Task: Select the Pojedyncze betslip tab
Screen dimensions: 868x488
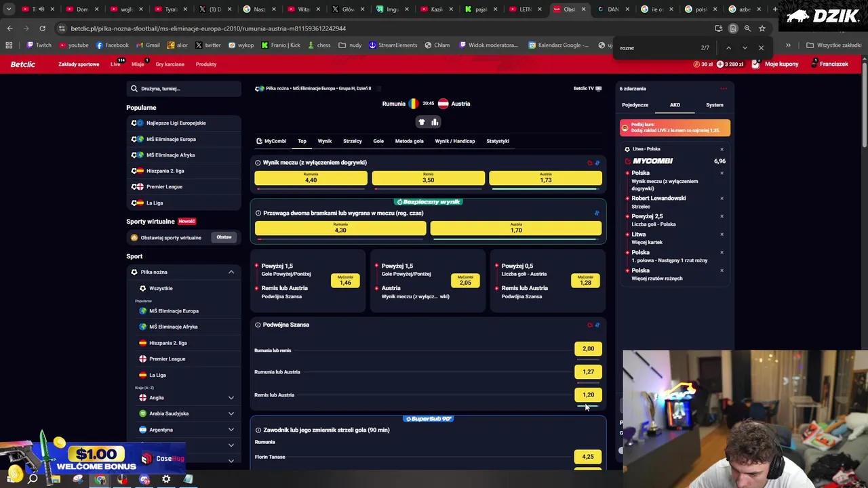Action: (x=635, y=105)
